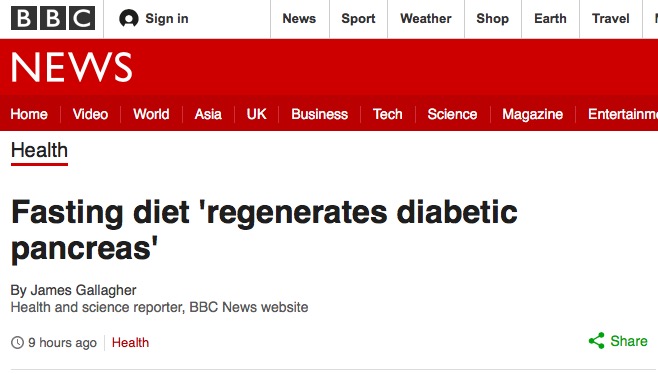This screenshot has height=374, width=658.
Task: Click the clock icon beside 9 hours ago
Action: click(17, 343)
